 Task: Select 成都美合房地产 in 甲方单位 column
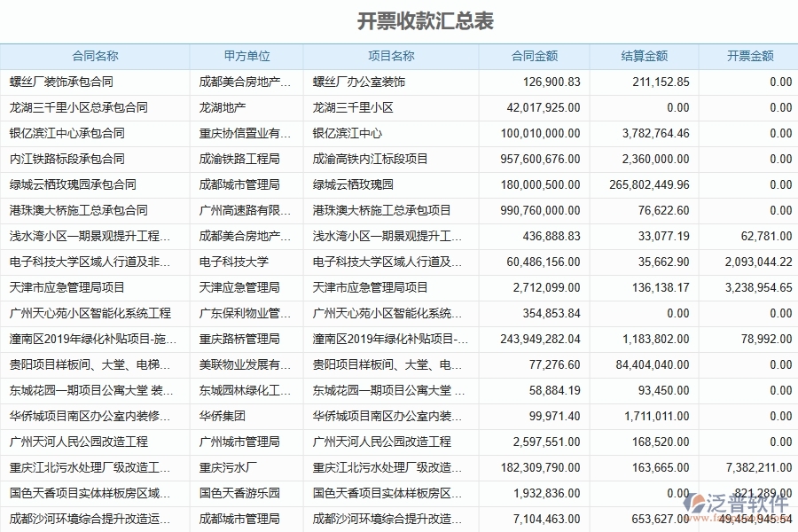(245, 81)
